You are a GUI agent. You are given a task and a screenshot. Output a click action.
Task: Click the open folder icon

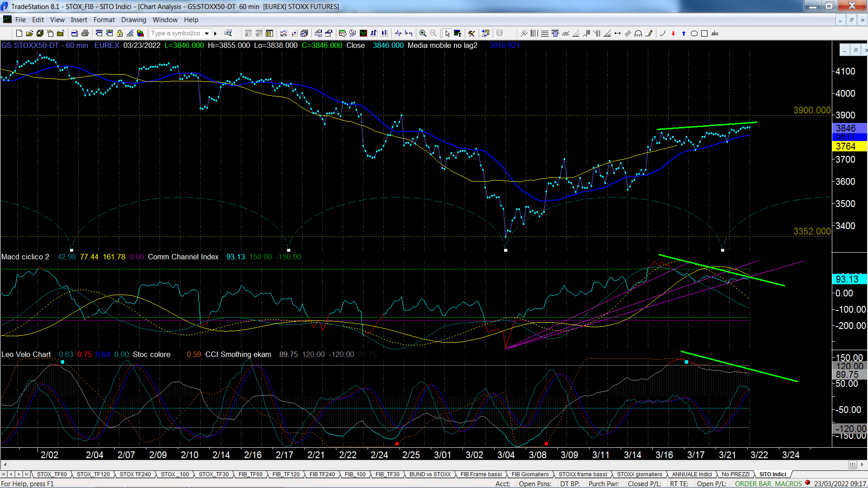tap(29, 33)
